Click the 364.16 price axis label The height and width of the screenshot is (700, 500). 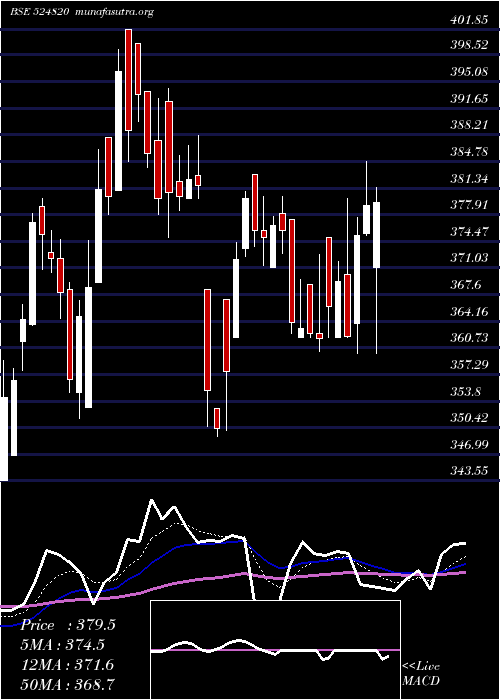click(468, 312)
